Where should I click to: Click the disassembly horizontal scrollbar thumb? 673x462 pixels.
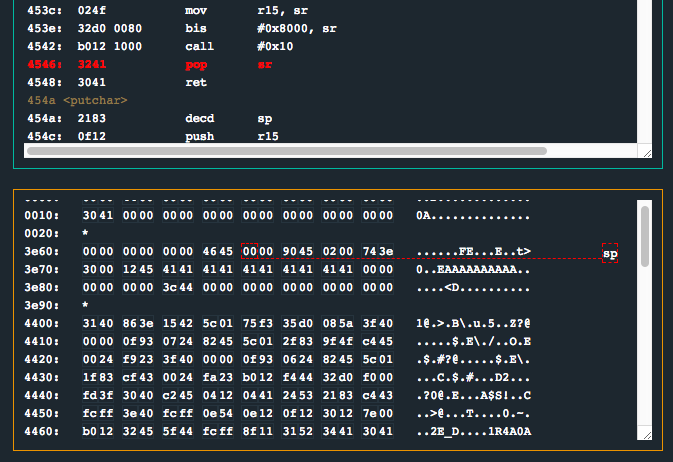pos(285,151)
